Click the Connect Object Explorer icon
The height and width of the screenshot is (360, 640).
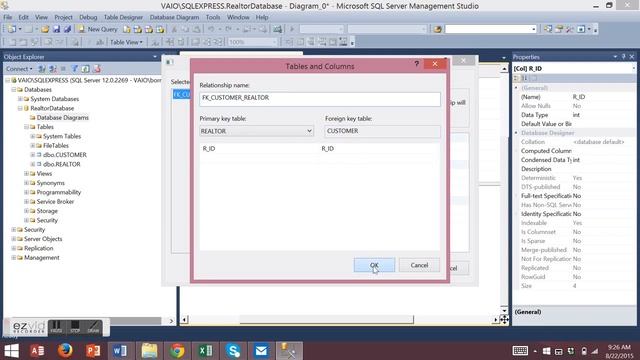(42, 69)
